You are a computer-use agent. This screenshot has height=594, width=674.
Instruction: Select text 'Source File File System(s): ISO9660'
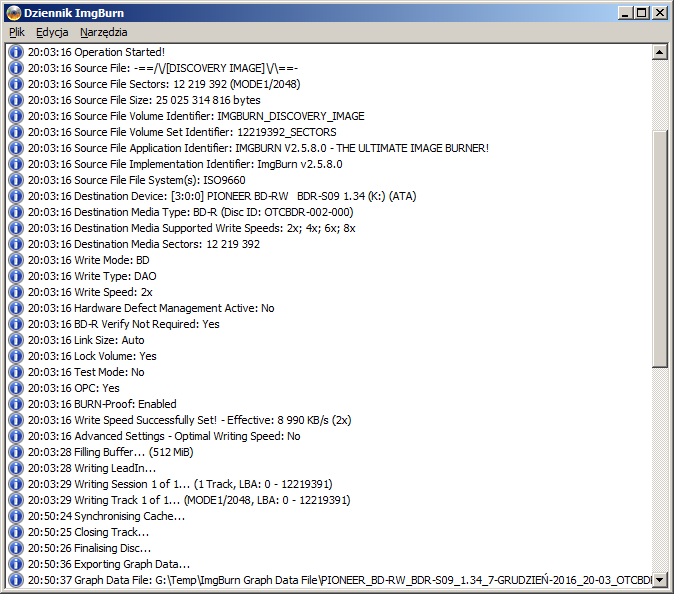[159, 180]
